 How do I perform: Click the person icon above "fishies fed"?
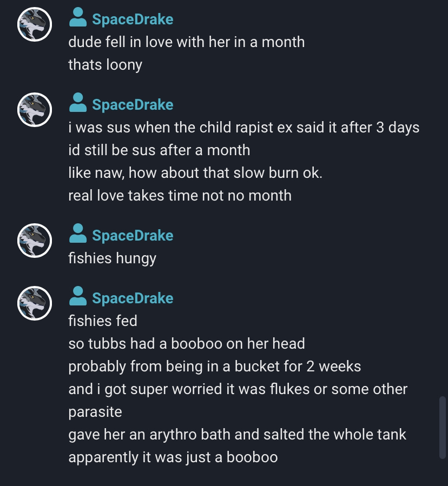pos(78,296)
